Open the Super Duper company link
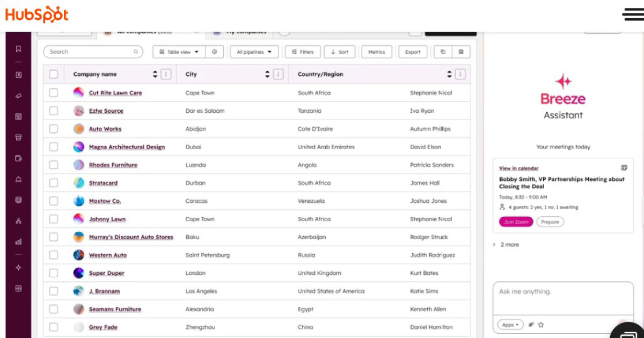Image resolution: width=644 pixels, height=338 pixels. [x=107, y=273]
